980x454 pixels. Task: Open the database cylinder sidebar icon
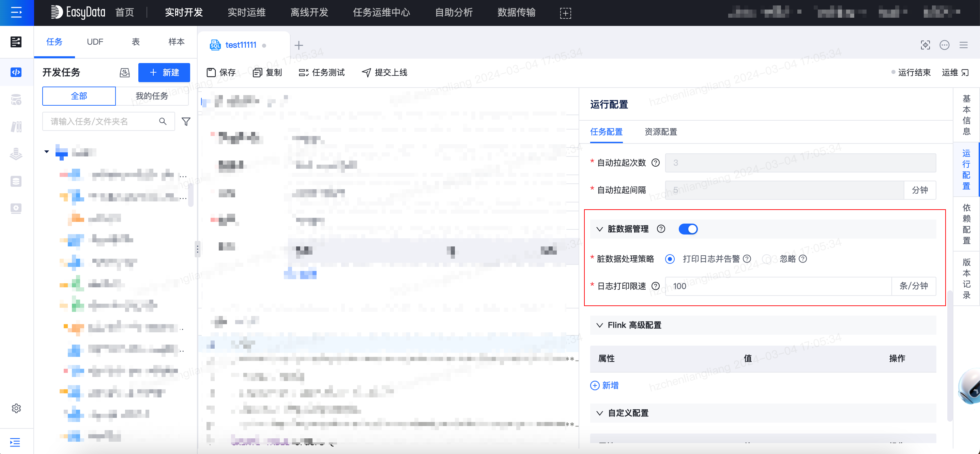[16, 181]
